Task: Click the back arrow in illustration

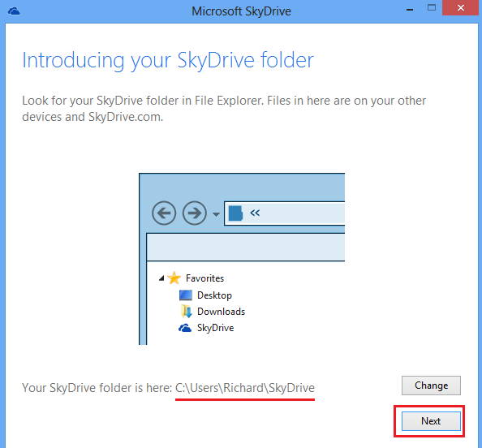Action: tap(164, 213)
